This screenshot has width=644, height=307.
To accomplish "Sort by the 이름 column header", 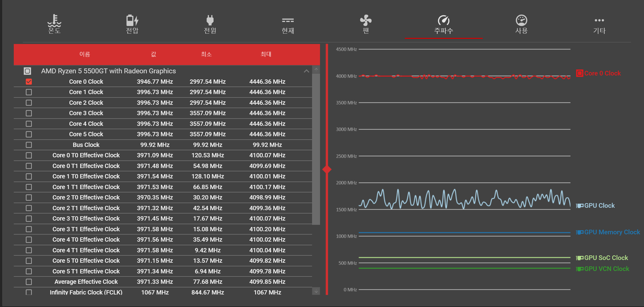I will [85, 54].
